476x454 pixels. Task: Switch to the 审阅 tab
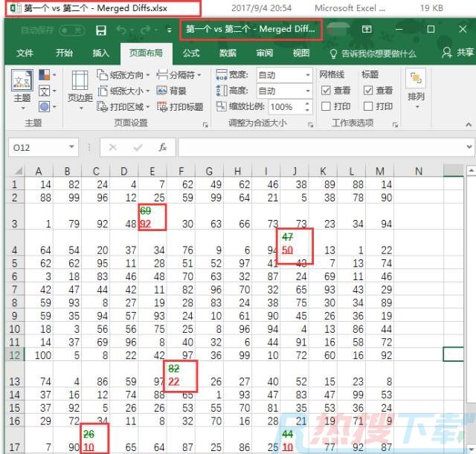click(265, 53)
